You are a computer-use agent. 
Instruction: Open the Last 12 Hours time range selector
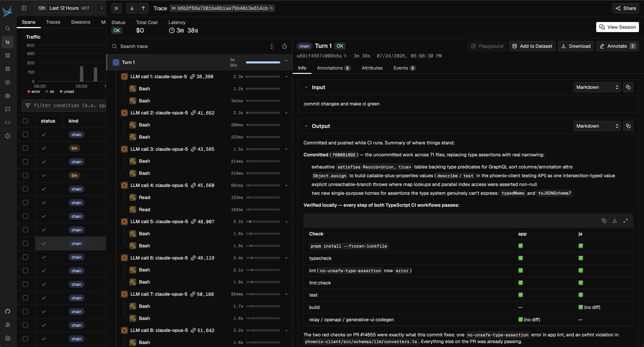coord(64,8)
